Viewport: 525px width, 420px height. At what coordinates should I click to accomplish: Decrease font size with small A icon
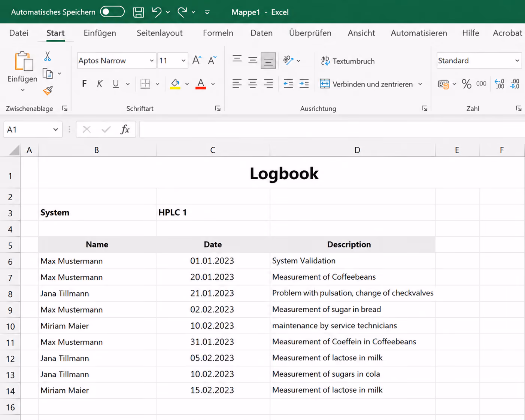(x=212, y=60)
